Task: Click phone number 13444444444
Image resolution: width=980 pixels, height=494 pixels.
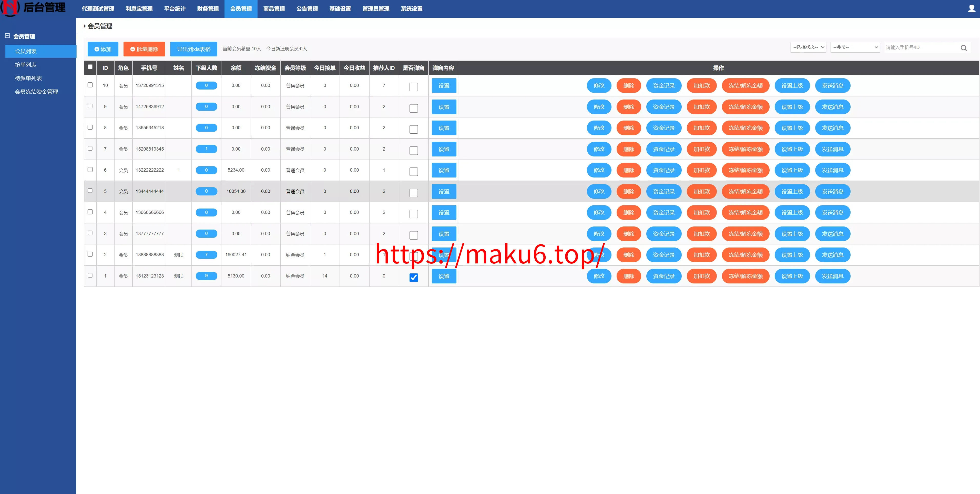Action: click(149, 191)
